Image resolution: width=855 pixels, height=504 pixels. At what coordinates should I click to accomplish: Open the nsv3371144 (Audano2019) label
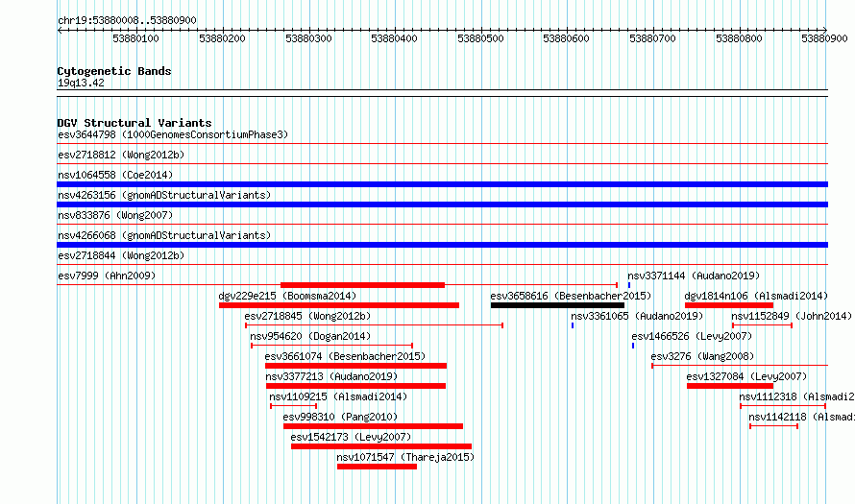[x=693, y=276]
